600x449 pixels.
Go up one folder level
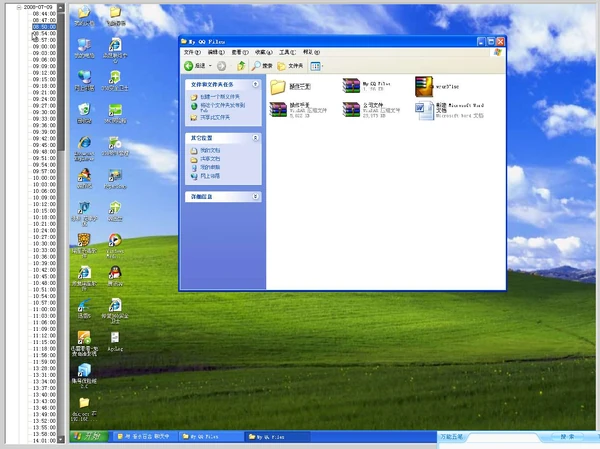click(x=241, y=66)
